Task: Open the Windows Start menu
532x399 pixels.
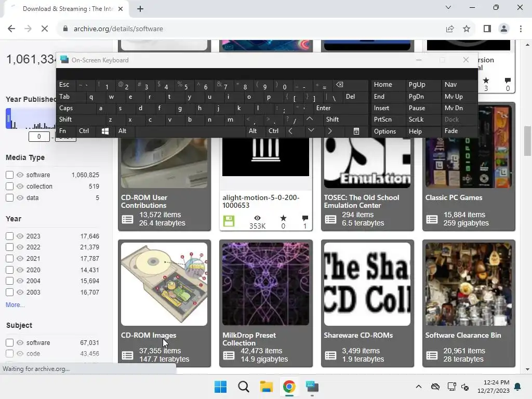Action: [x=220, y=387]
